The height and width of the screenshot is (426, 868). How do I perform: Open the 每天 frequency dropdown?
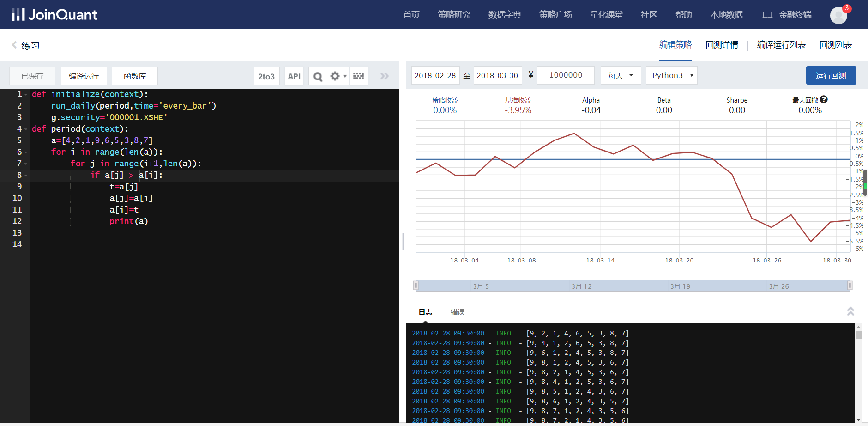[621, 75]
